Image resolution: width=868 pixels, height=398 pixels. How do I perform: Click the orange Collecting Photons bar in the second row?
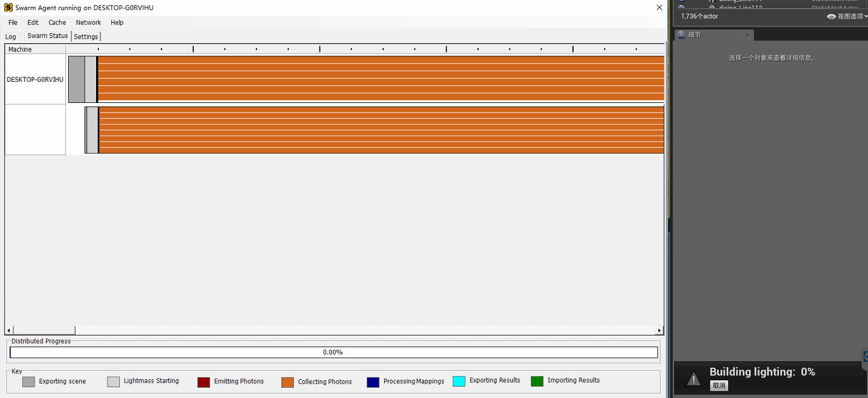pyautogui.click(x=381, y=130)
